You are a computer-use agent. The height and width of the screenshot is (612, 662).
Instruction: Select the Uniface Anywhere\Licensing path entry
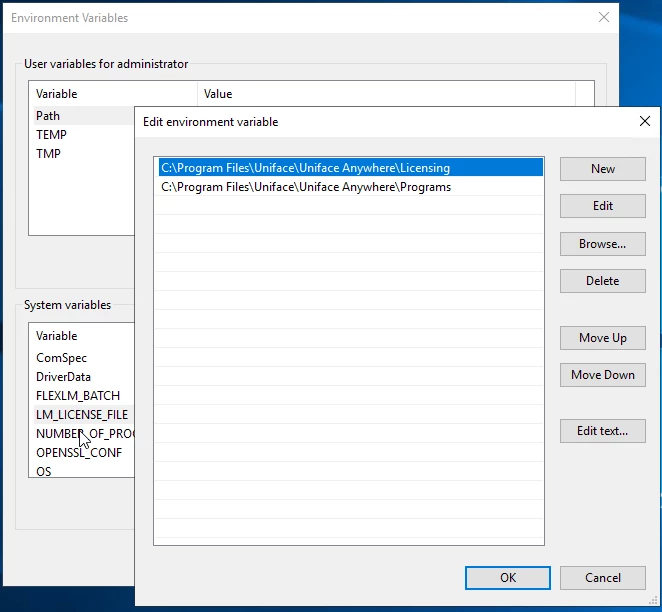pyautogui.click(x=351, y=168)
